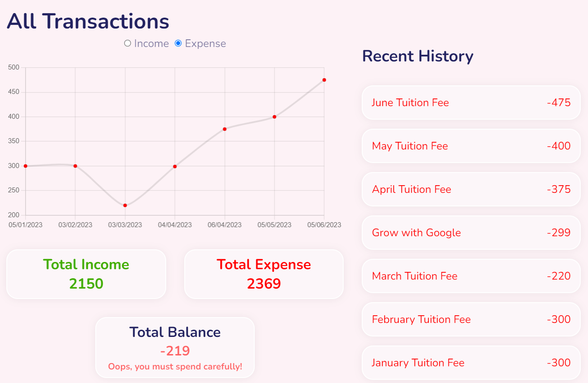The width and height of the screenshot is (588, 383).
Task: Toggle the chart view to Income
Action: [x=128, y=43]
